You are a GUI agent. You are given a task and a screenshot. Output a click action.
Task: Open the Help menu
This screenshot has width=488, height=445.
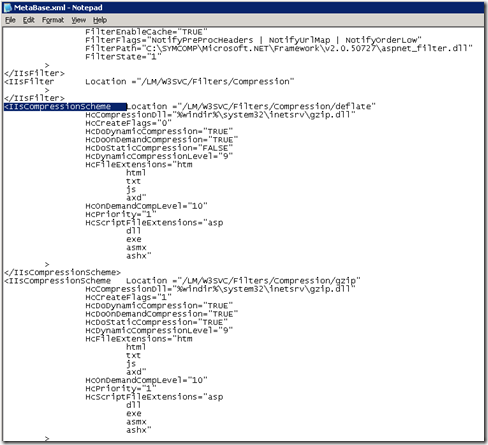100,20
